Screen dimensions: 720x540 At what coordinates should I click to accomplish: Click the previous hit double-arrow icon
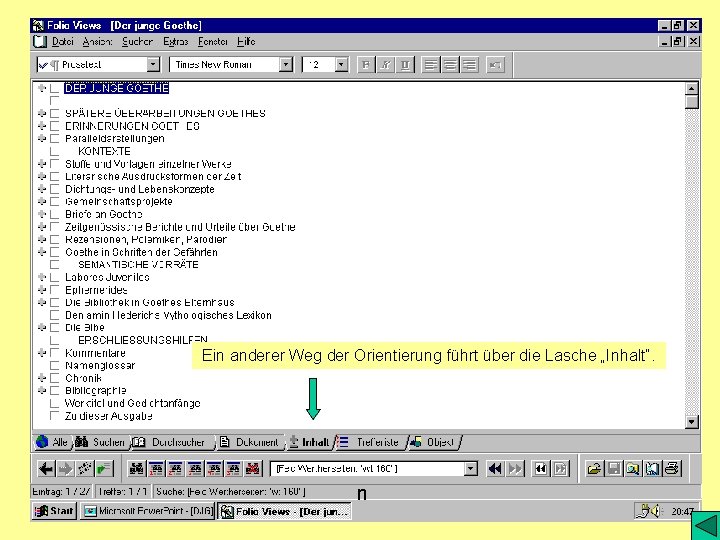point(495,468)
